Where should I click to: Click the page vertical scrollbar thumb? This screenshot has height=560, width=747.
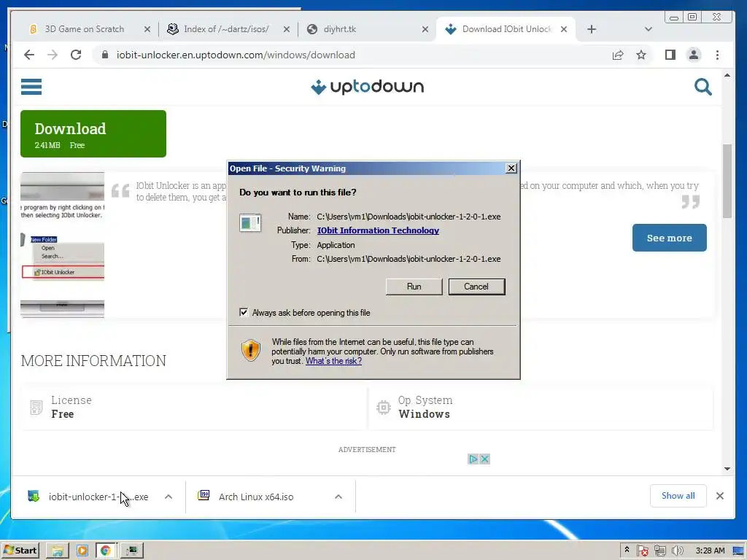pos(727,181)
